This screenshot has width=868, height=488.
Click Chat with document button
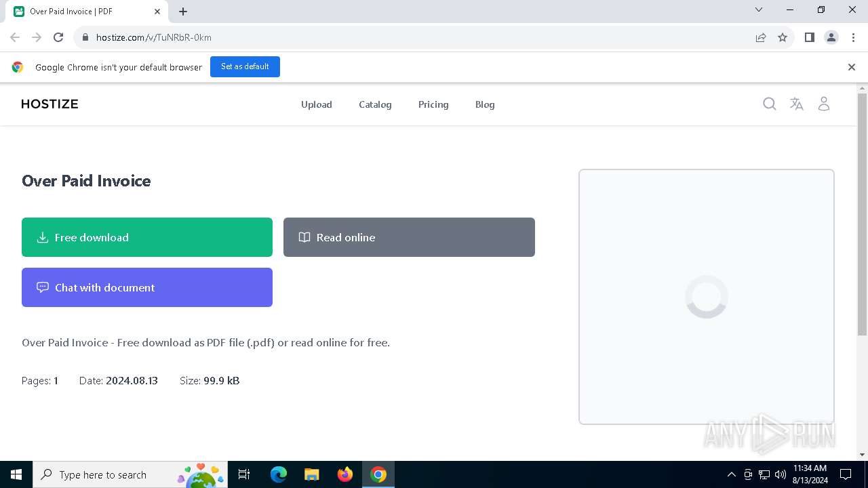coord(147,287)
